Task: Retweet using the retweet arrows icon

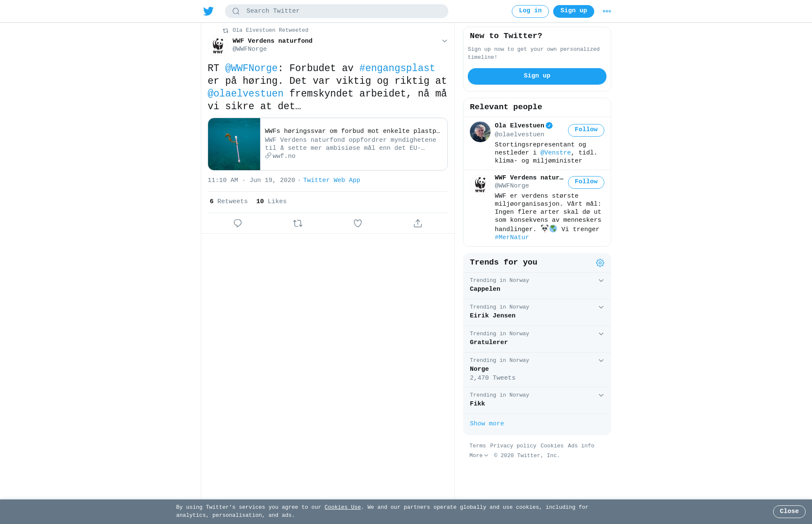Action: pos(298,223)
